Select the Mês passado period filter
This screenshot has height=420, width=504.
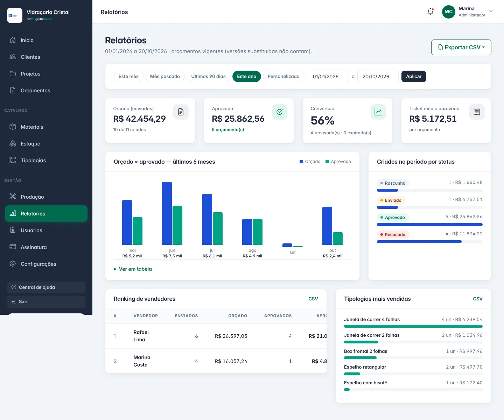pos(165,76)
